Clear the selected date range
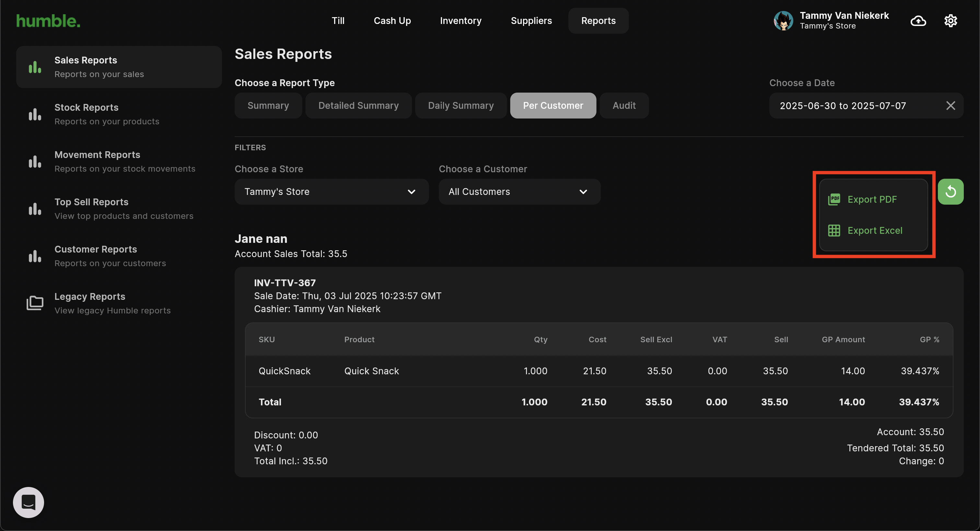Viewport: 980px width, 531px height. point(950,106)
